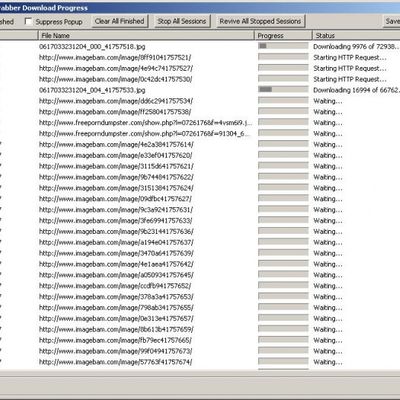400x400 pixels.
Task: Select row imagebam.com/image/dd6c2941757534/
Action: pos(116,101)
